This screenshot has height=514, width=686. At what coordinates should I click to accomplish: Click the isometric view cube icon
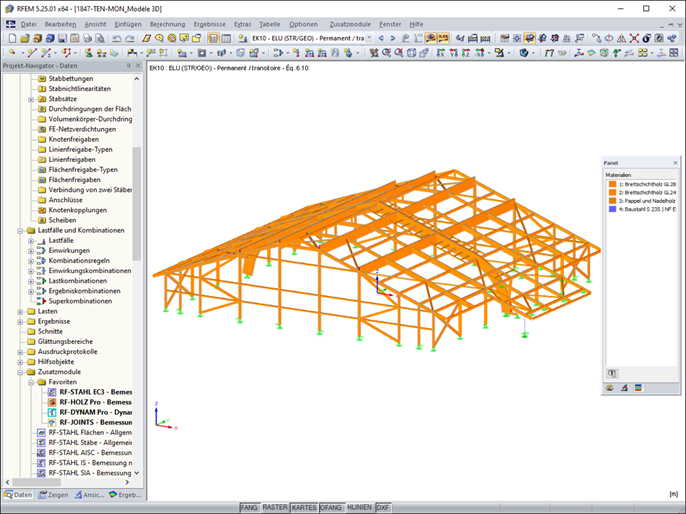[411, 53]
